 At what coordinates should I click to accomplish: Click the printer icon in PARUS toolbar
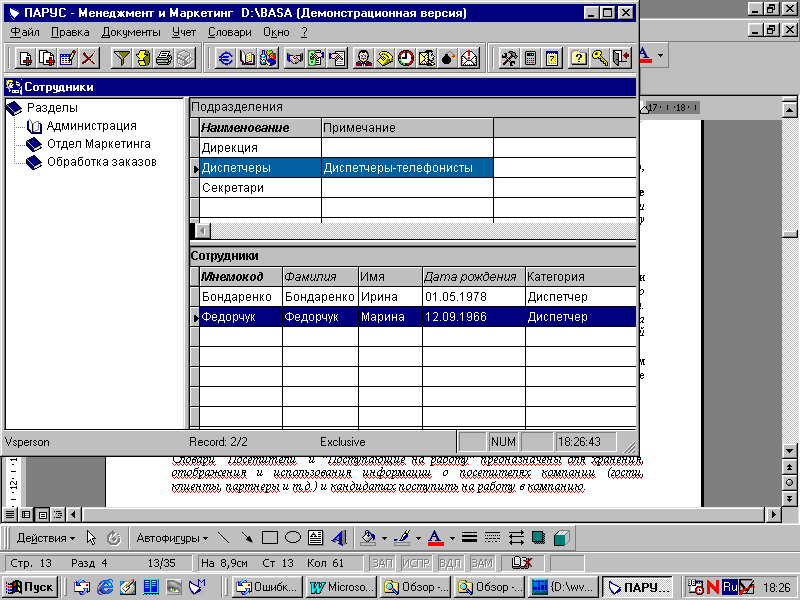(x=164, y=58)
